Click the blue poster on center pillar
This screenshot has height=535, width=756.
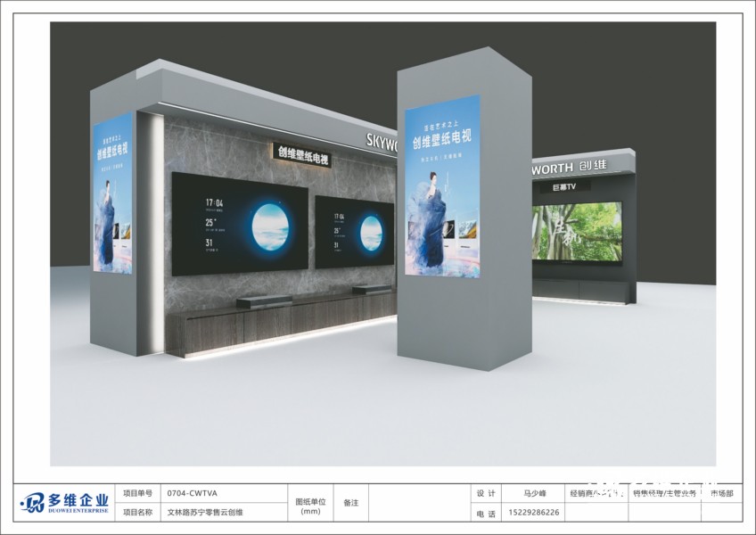point(442,186)
